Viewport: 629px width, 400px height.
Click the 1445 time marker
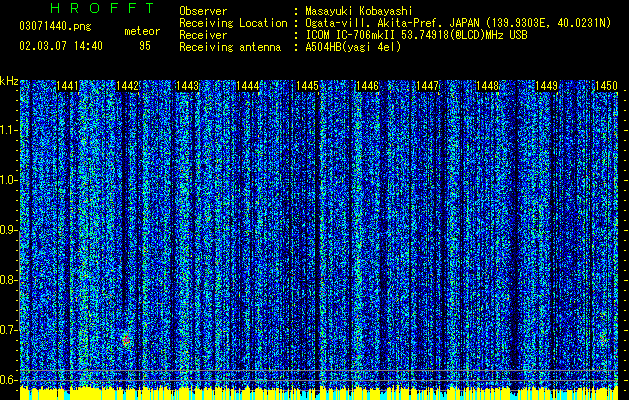[x=307, y=86]
